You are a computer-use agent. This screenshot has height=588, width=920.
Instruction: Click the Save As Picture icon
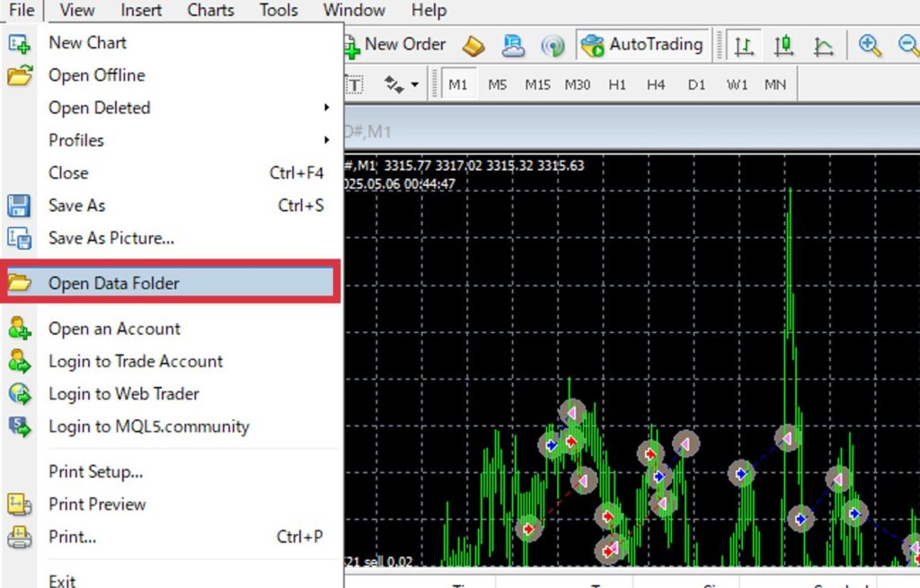pyautogui.click(x=20, y=238)
